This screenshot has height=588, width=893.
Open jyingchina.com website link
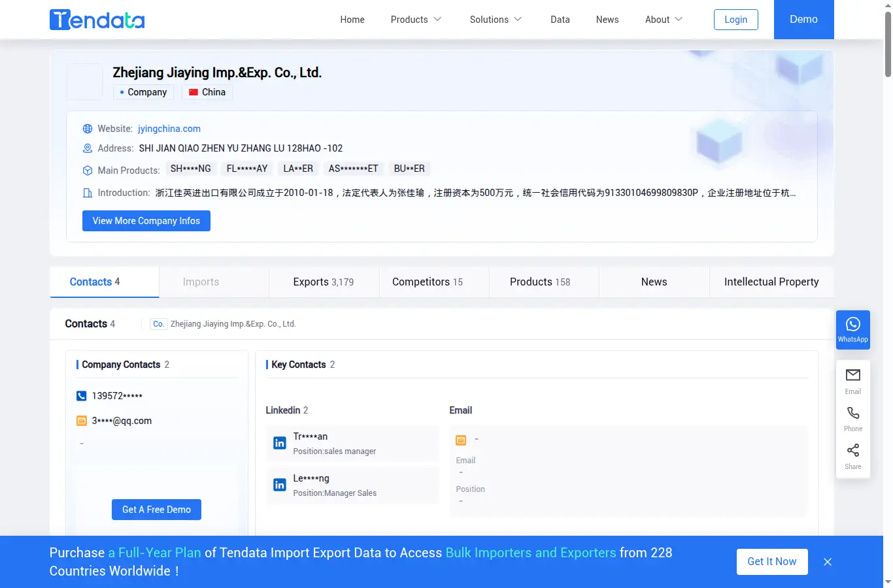coord(169,129)
